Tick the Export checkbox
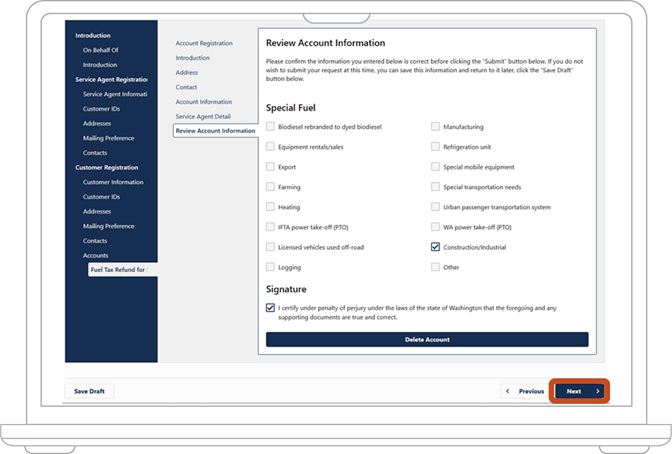The width and height of the screenshot is (672, 454). [x=270, y=166]
